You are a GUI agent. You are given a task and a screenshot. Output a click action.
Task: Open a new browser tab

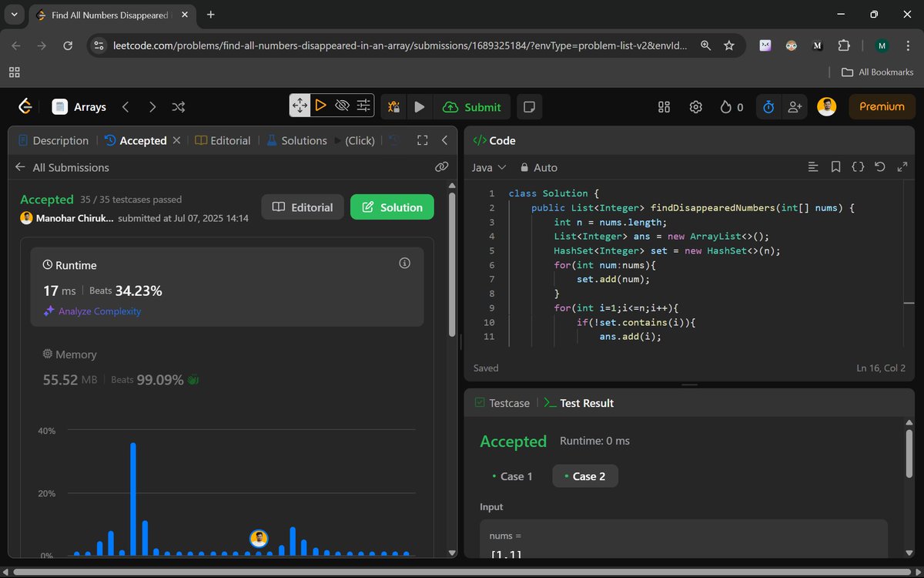(x=211, y=15)
